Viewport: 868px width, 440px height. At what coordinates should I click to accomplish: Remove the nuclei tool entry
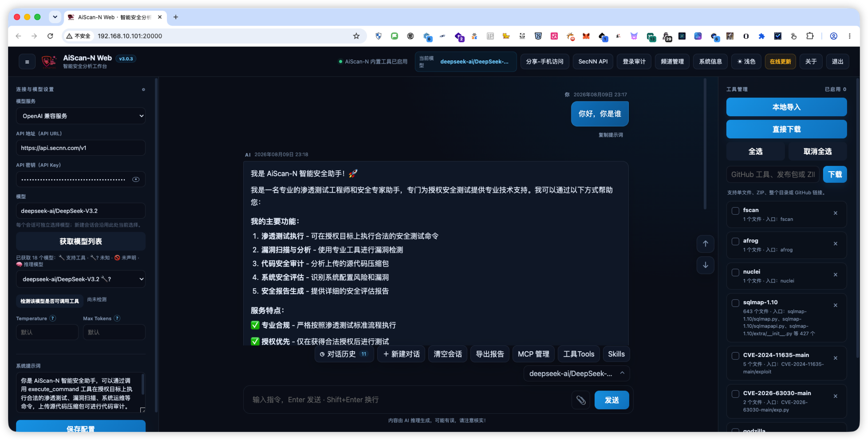coord(835,275)
